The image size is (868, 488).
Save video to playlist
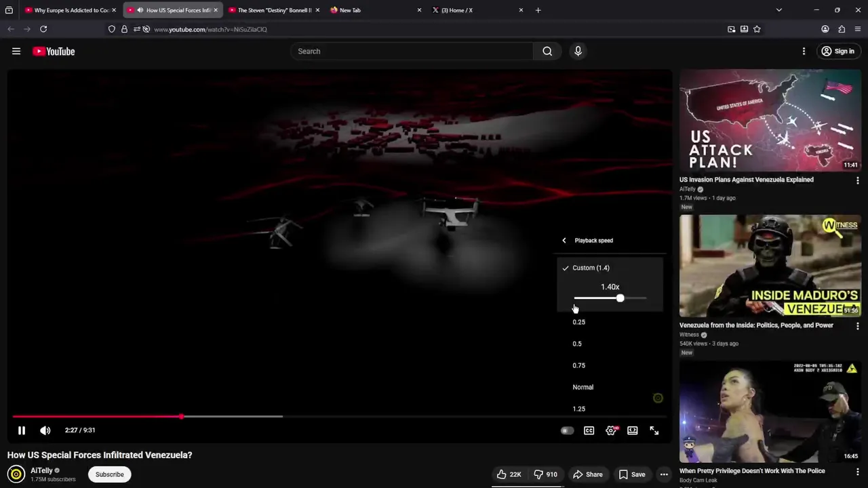tap(631, 474)
